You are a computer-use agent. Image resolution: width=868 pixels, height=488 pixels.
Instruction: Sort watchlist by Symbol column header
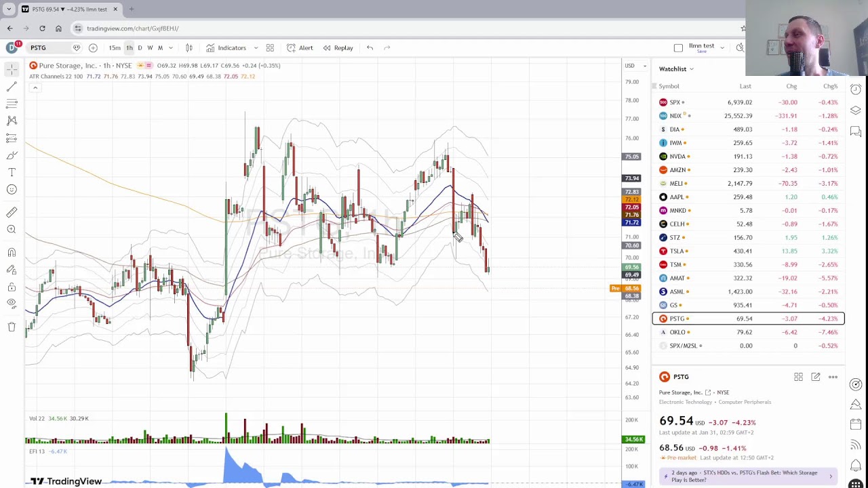(669, 86)
